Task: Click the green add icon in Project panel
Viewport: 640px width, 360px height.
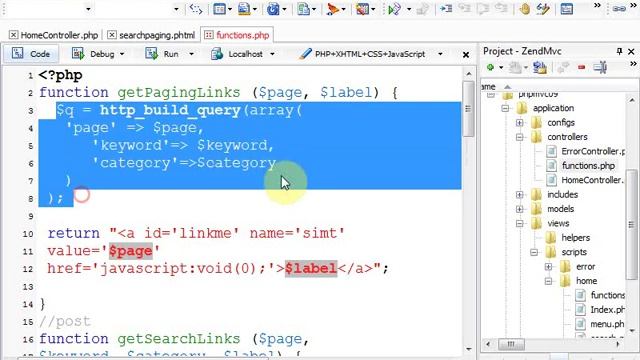Action: tap(490, 67)
